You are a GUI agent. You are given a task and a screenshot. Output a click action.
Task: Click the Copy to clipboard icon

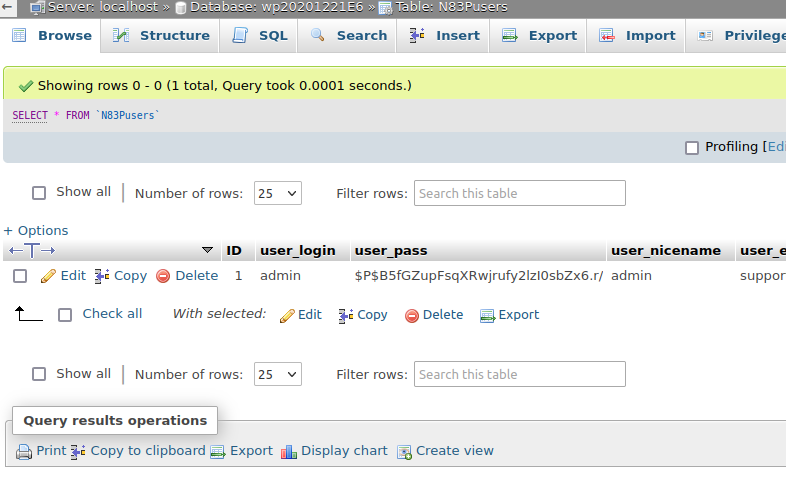click(x=78, y=451)
